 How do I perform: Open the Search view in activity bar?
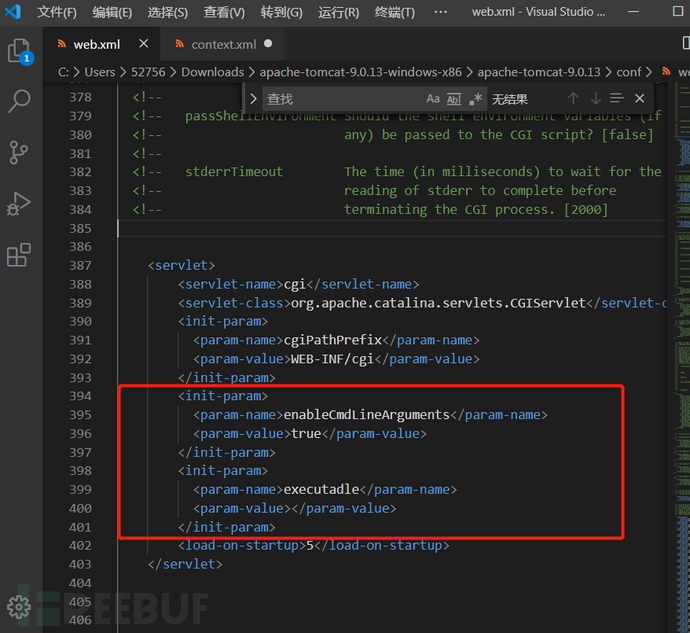[20, 101]
